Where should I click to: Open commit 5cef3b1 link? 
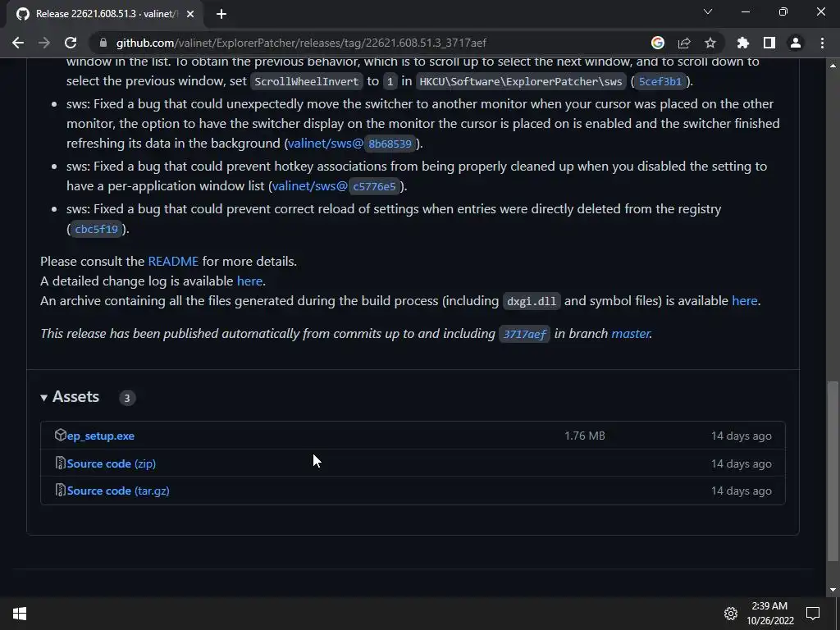tap(660, 82)
